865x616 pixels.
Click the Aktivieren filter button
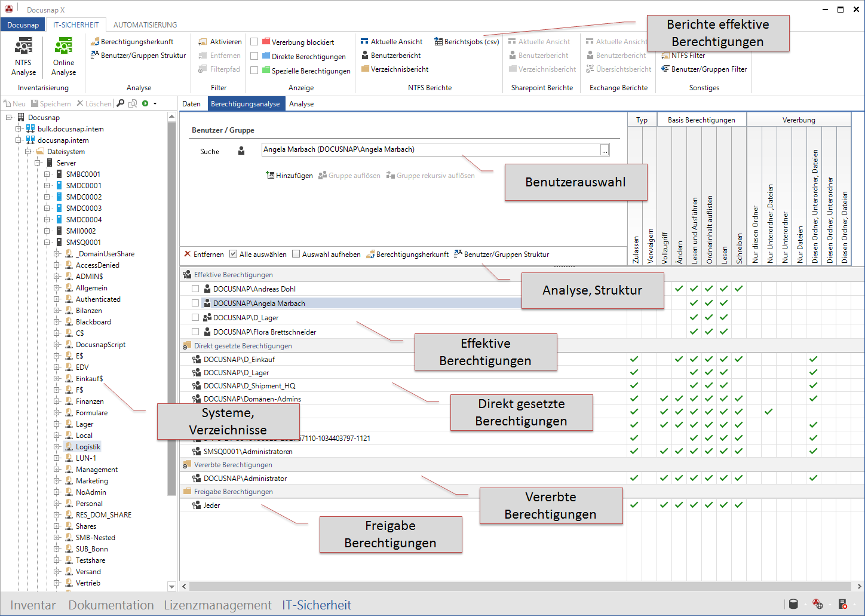point(220,42)
